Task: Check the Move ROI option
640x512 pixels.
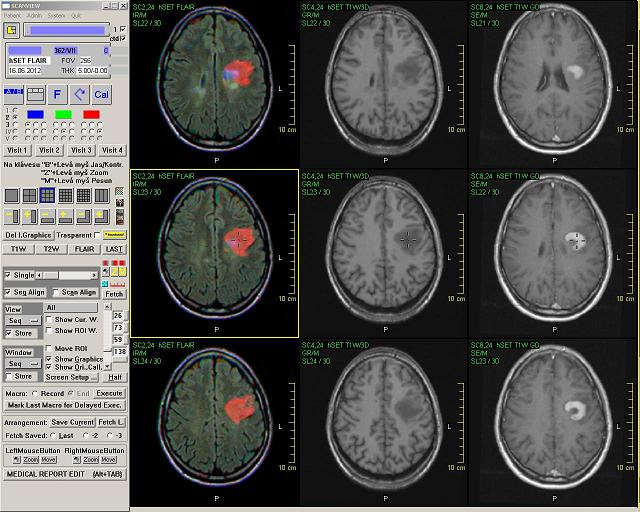Action: point(50,347)
